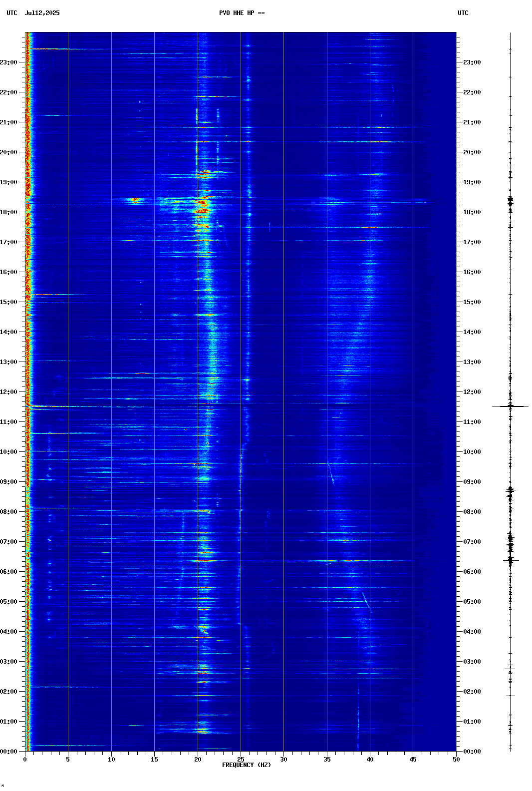Click the 09:00 label on the left time axis
The image size is (532, 791).
8,482
